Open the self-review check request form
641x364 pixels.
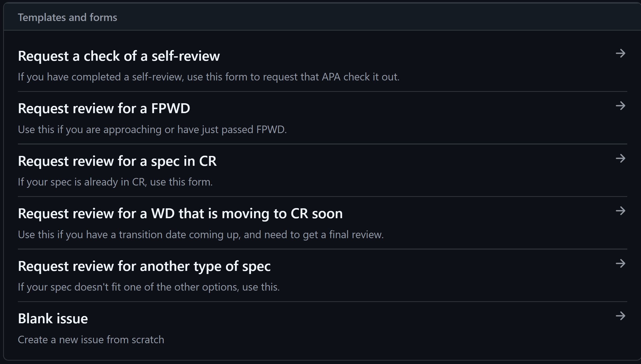coord(119,56)
